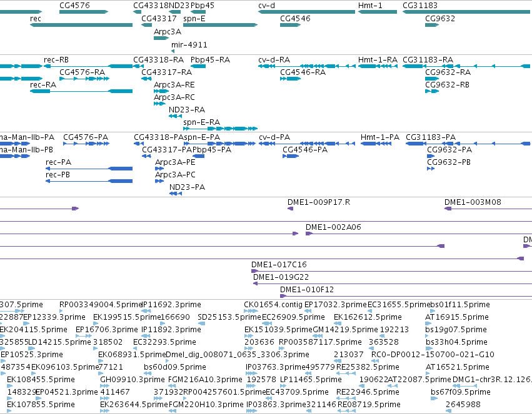Select the CG4546-RA transcript label
The height and width of the screenshot is (414, 532).
coord(303,72)
